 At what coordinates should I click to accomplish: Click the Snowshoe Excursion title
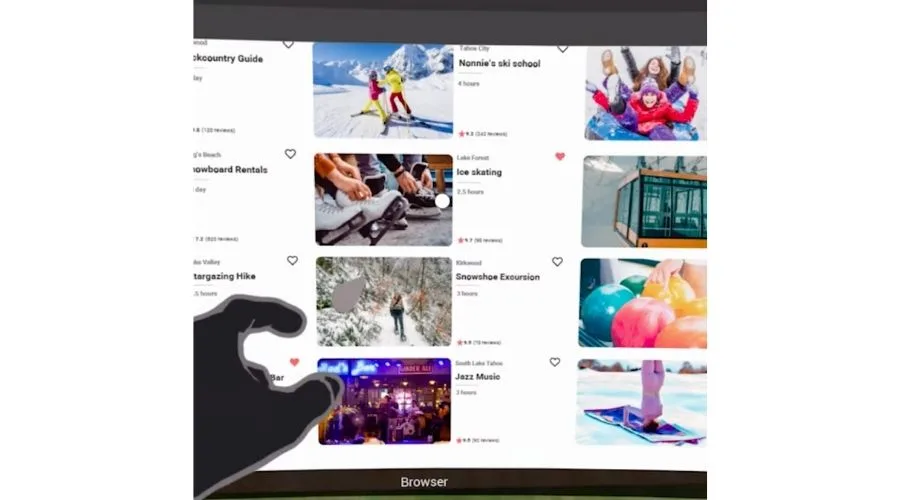[x=497, y=277]
